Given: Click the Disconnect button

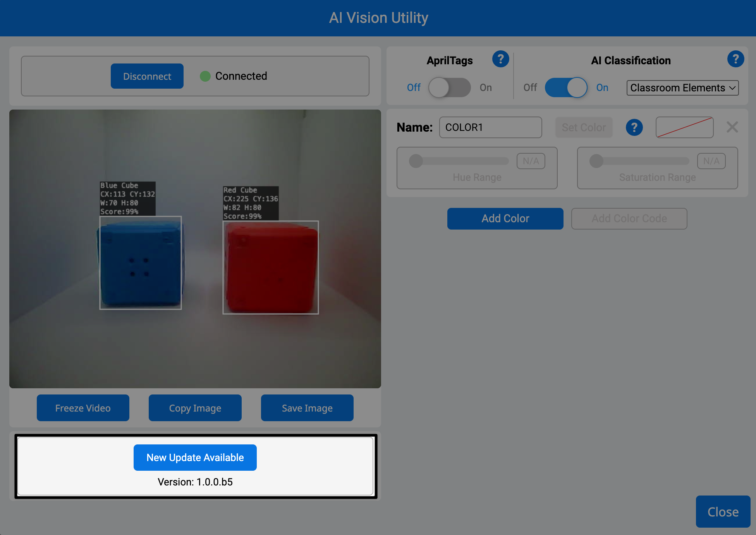Looking at the screenshot, I should click(x=147, y=76).
